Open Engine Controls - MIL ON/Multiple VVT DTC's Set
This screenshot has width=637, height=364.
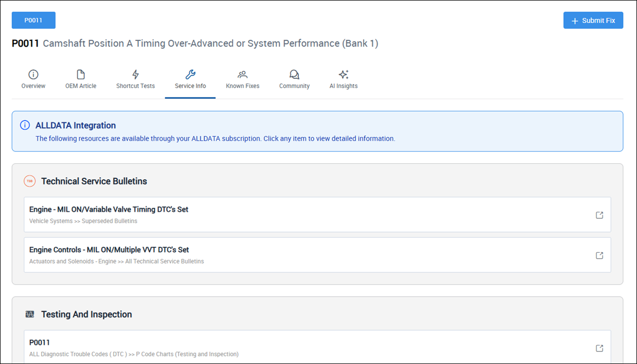pos(317,255)
